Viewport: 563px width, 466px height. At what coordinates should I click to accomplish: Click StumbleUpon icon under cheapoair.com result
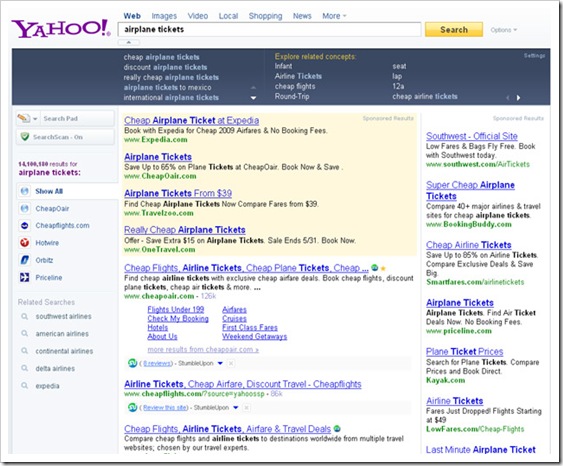point(132,363)
